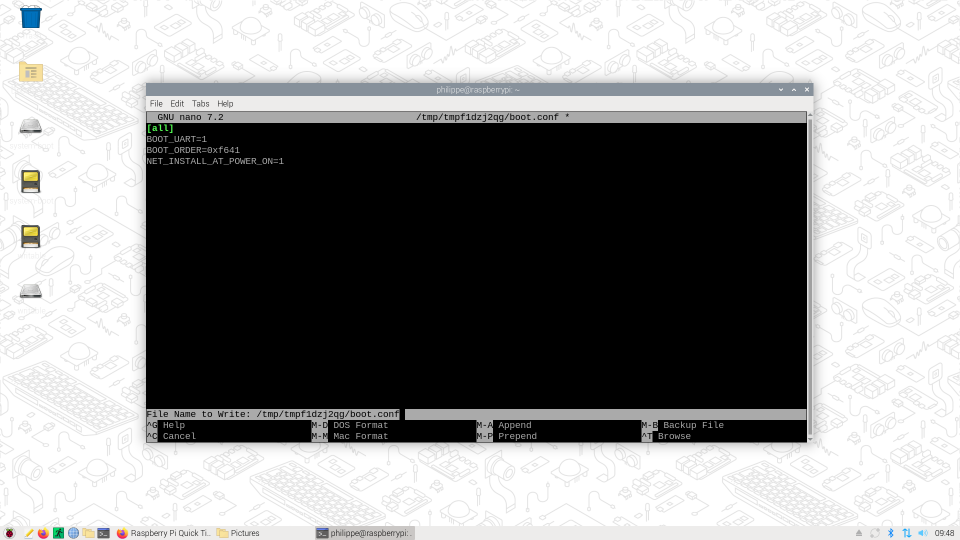Open the volume control tray icon
Image resolution: width=960 pixels, height=540 pixels.
click(x=923, y=533)
